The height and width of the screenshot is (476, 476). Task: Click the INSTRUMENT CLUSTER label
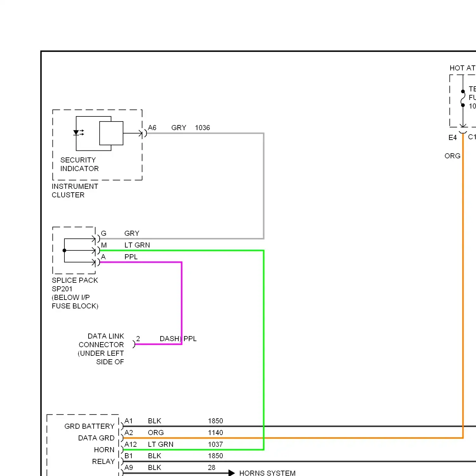point(75,190)
